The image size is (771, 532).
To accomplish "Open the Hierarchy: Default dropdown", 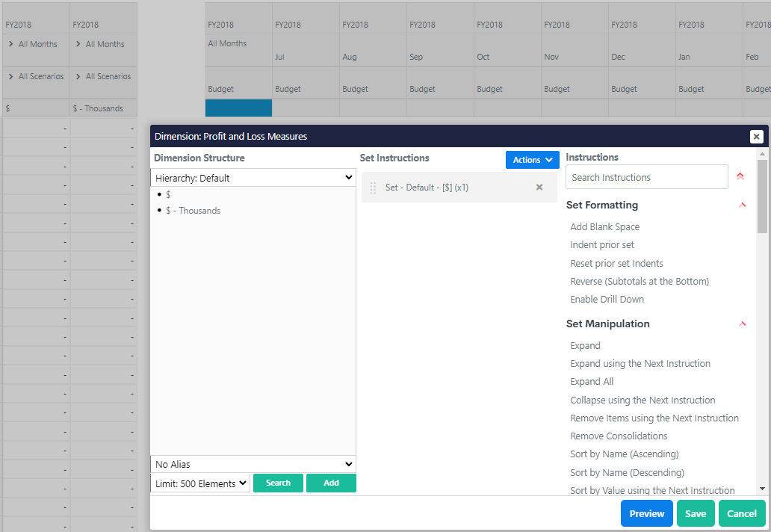I will [253, 177].
